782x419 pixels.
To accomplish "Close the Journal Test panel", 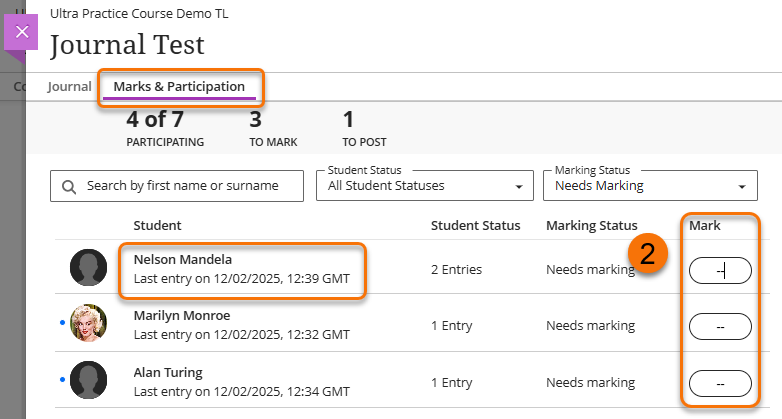I will [22, 32].
